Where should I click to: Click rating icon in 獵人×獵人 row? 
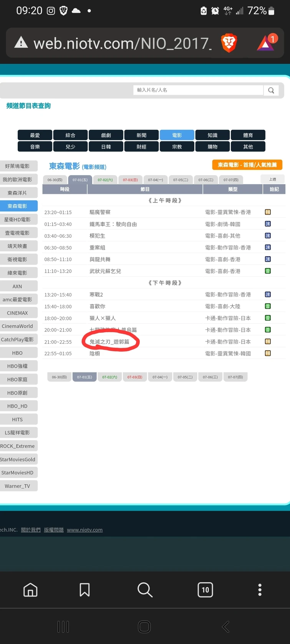click(x=268, y=318)
